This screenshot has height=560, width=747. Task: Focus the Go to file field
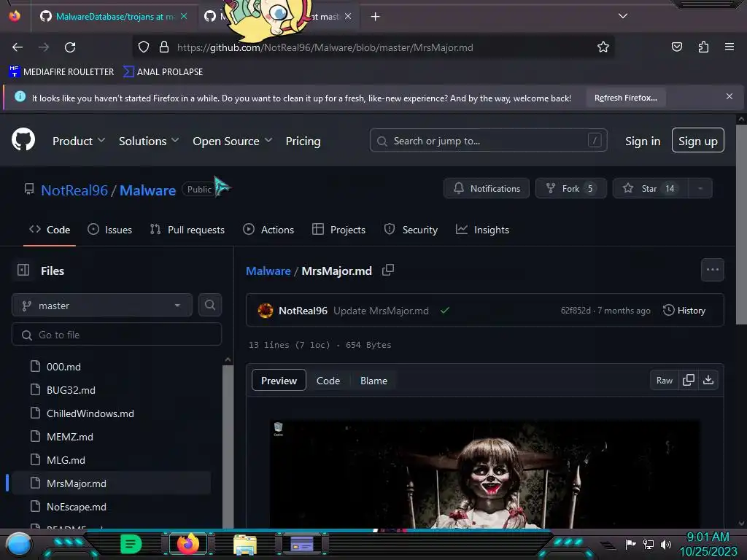pos(117,335)
